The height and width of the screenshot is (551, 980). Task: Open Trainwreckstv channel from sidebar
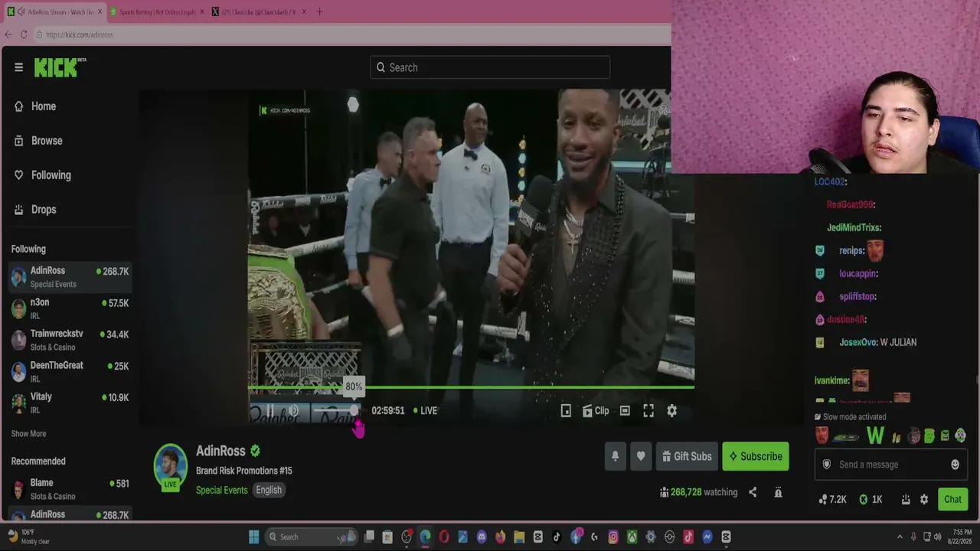click(70, 340)
